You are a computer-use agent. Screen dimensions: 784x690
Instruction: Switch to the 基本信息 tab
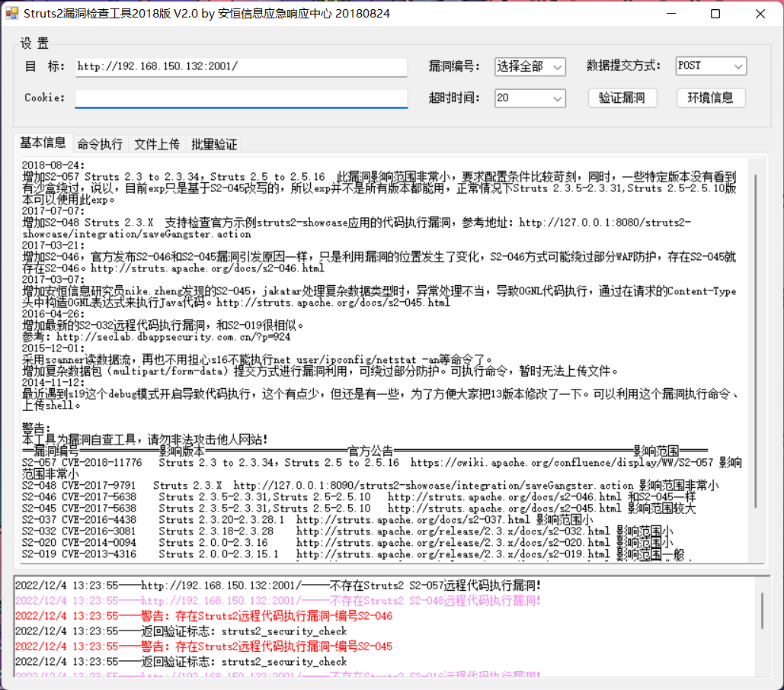point(43,143)
